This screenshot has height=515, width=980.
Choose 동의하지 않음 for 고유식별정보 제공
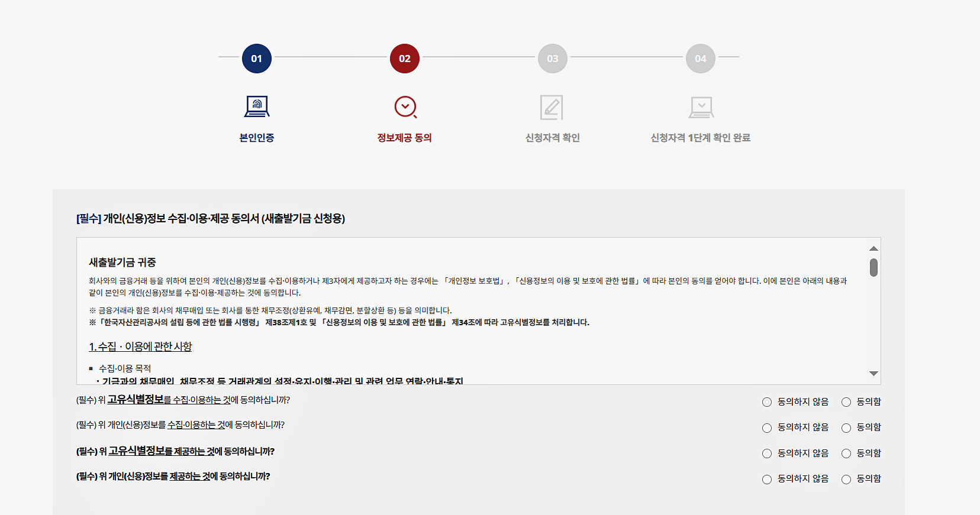coord(767,454)
